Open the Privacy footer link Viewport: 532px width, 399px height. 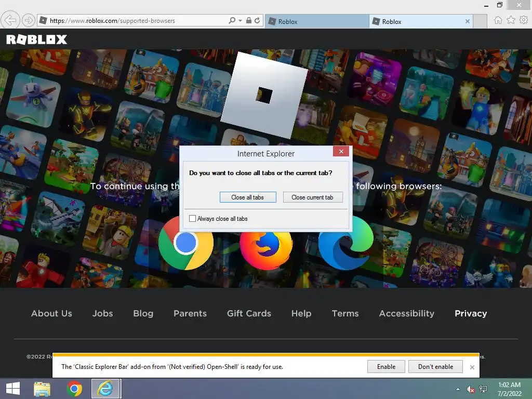pyautogui.click(x=471, y=313)
